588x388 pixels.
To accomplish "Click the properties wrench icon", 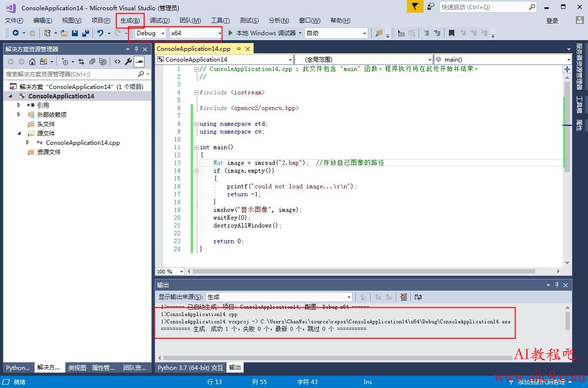I will [x=128, y=62].
